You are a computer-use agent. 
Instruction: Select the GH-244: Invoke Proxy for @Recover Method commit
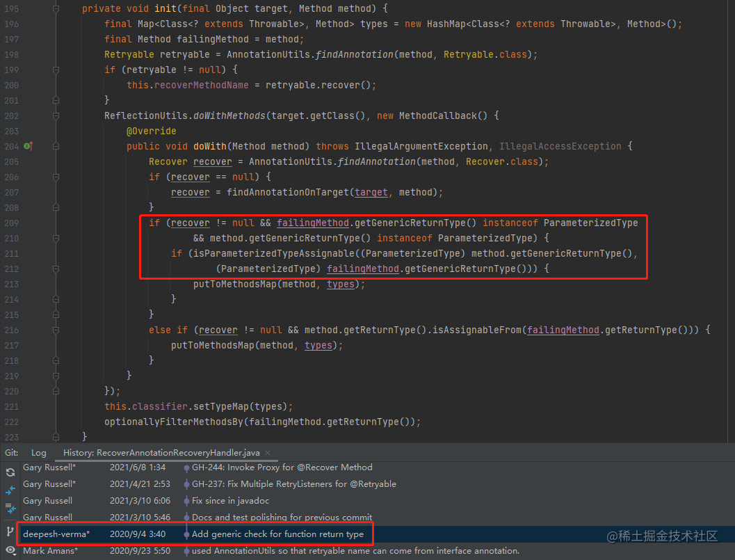[282, 467]
